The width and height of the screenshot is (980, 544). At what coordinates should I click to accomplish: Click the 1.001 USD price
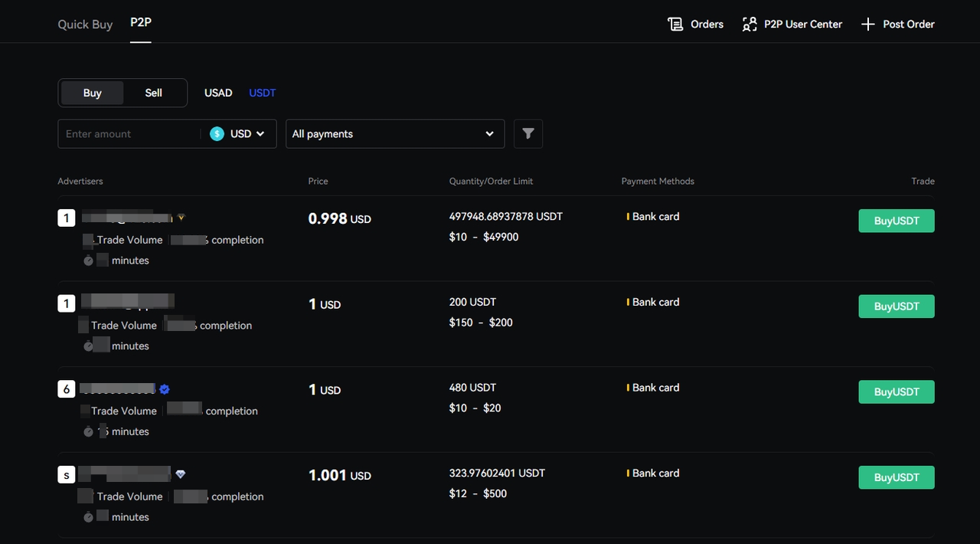click(x=339, y=476)
